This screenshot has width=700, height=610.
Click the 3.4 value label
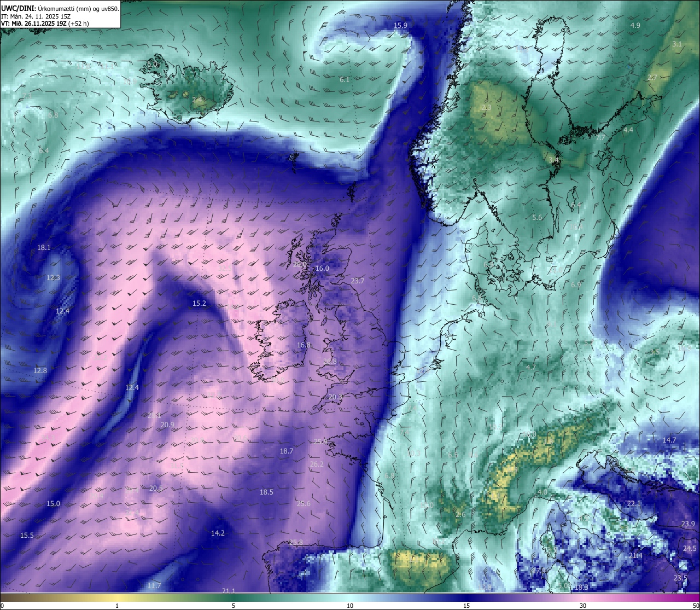(x=553, y=160)
